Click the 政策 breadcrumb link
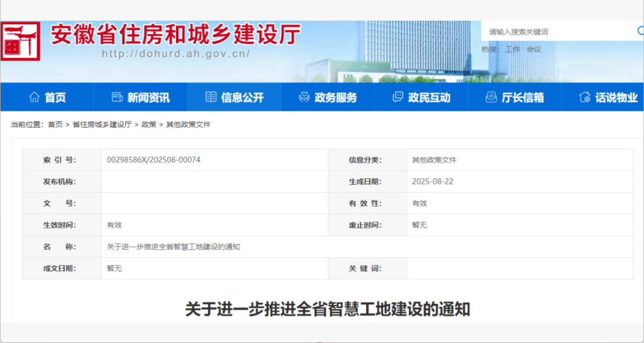644x343 pixels. (x=149, y=124)
